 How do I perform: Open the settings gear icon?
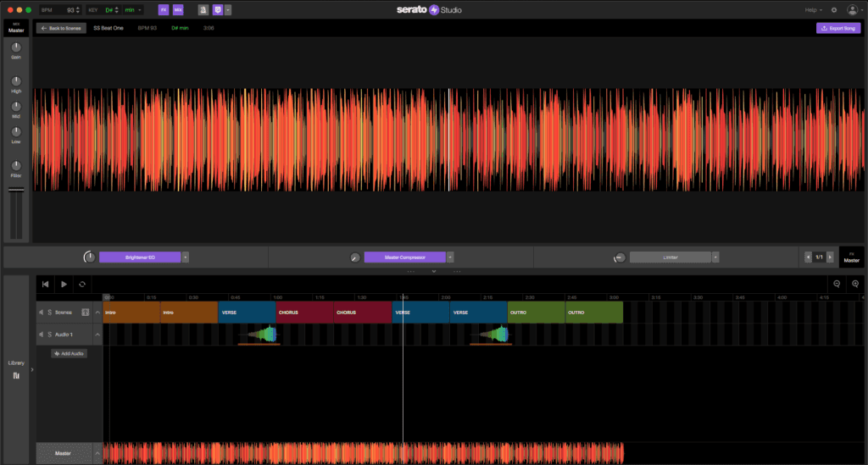tap(834, 10)
